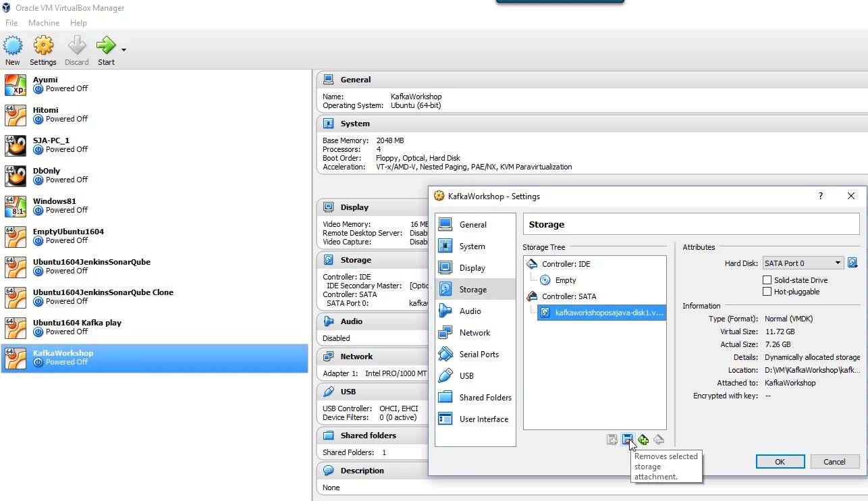This screenshot has width=868, height=501.
Task: Open Settings from the main toolbar gear icon
Action: click(x=43, y=46)
